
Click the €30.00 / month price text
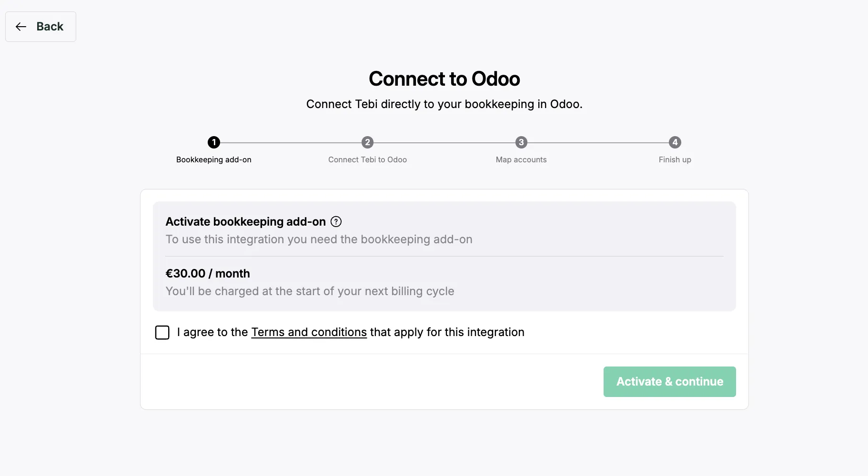coord(208,274)
